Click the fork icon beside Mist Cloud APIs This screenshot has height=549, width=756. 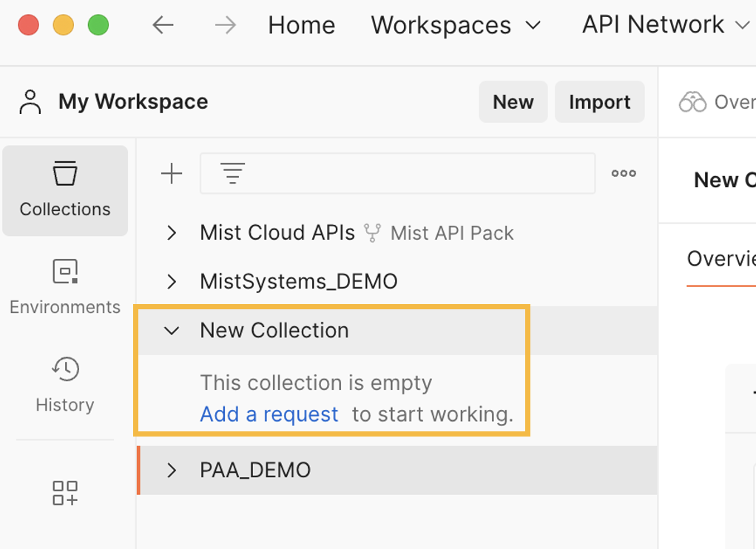372,233
